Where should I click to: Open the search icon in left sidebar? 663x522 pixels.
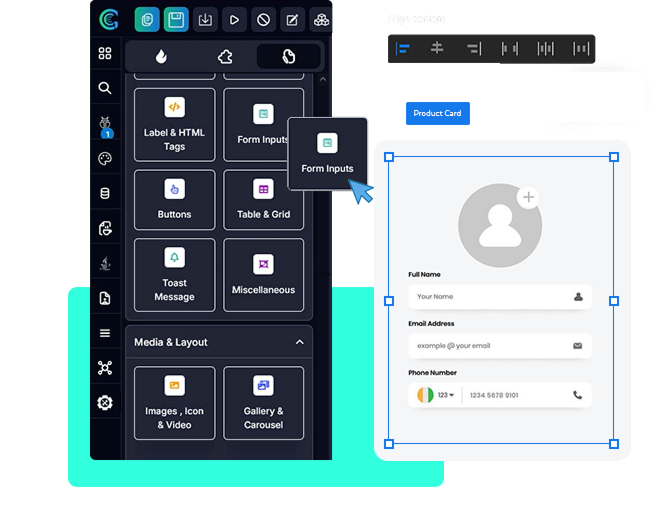(x=105, y=88)
